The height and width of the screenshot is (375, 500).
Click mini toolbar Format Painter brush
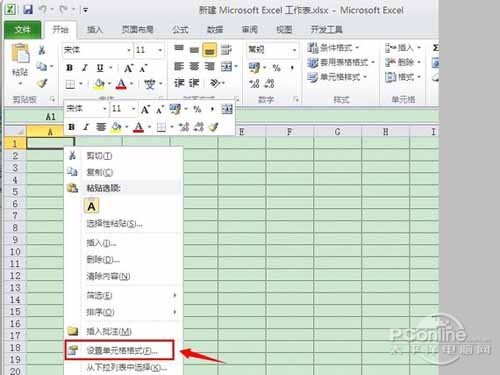point(214,127)
